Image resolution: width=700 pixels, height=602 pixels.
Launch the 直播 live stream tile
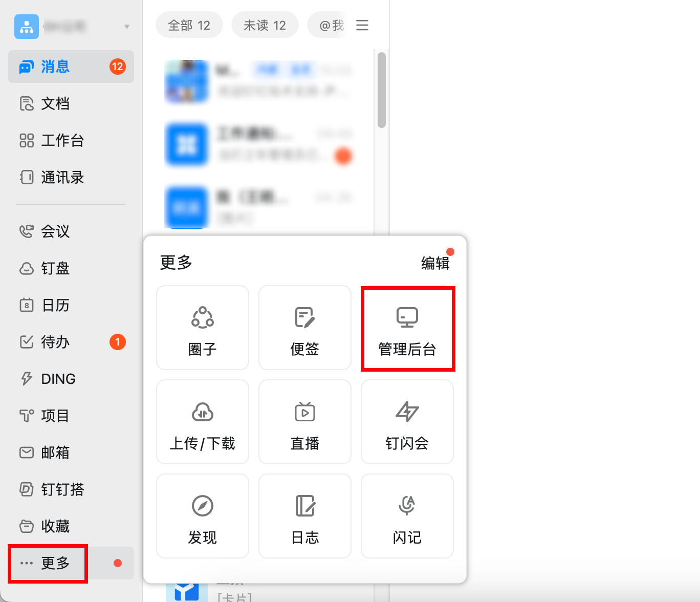click(305, 422)
